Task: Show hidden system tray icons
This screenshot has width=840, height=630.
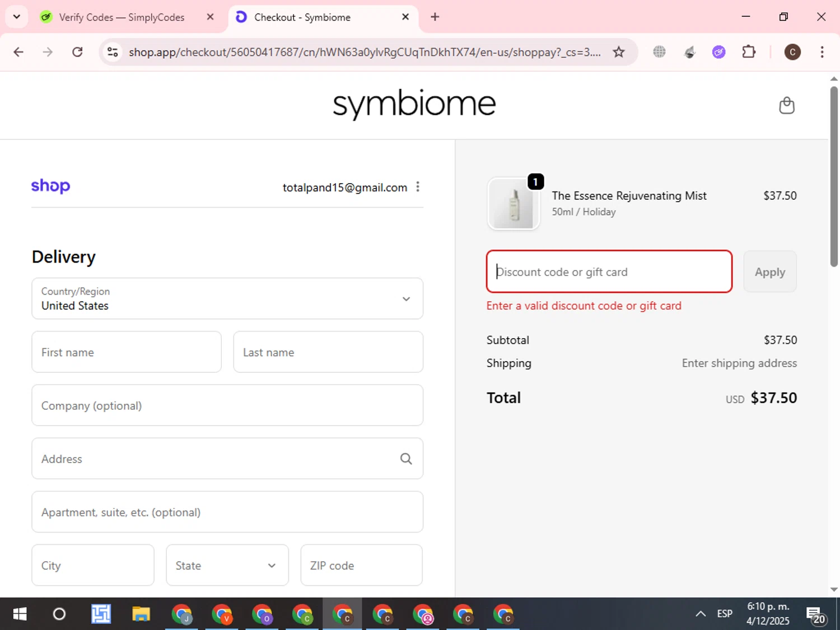Action: click(701, 614)
